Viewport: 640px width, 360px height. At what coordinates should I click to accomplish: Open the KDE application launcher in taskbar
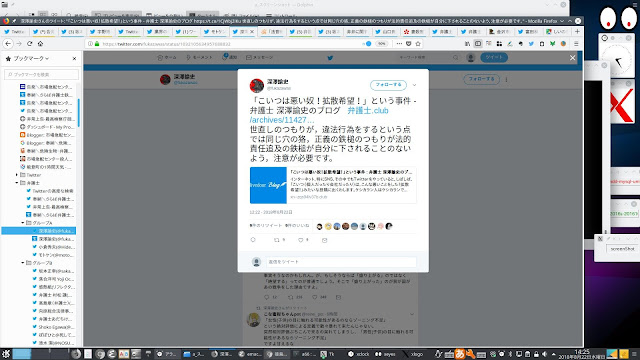(x=5, y=354)
